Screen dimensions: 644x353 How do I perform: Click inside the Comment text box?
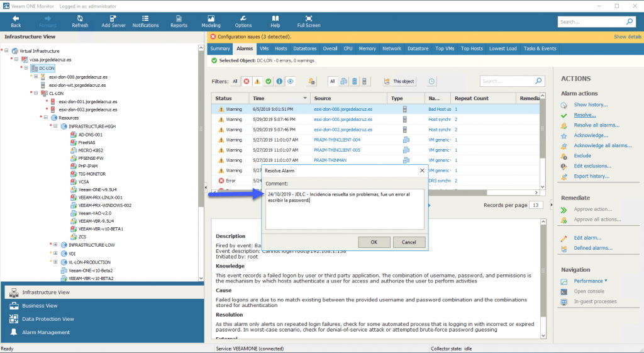tap(345, 209)
